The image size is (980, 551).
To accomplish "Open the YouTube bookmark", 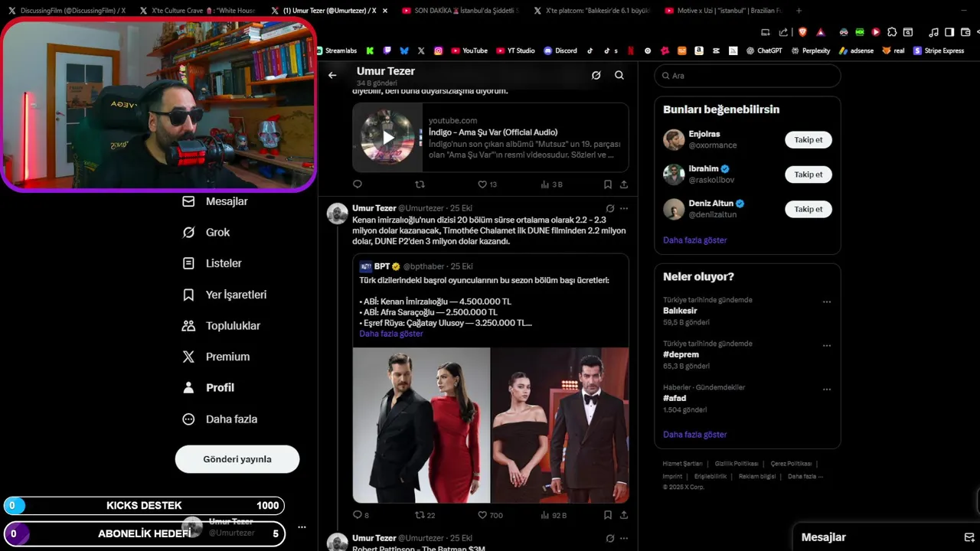I will pos(469,51).
